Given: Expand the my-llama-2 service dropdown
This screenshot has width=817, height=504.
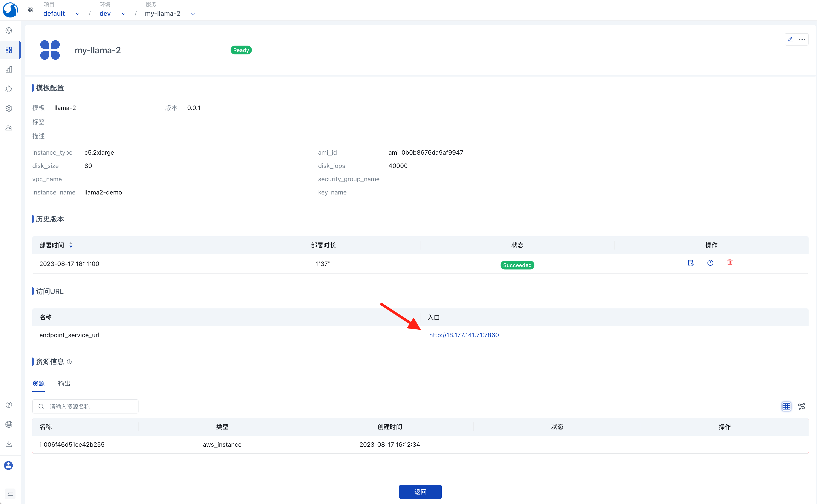Looking at the screenshot, I should [193, 14].
